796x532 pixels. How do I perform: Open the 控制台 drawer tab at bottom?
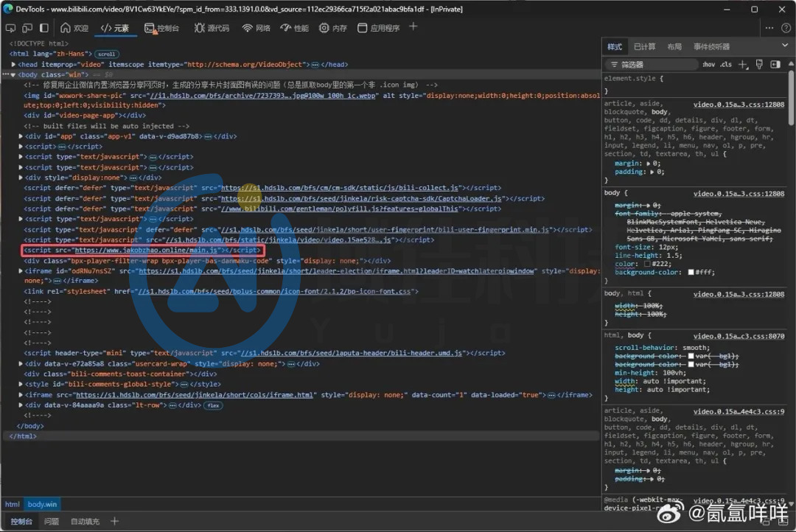[x=21, y=522]
